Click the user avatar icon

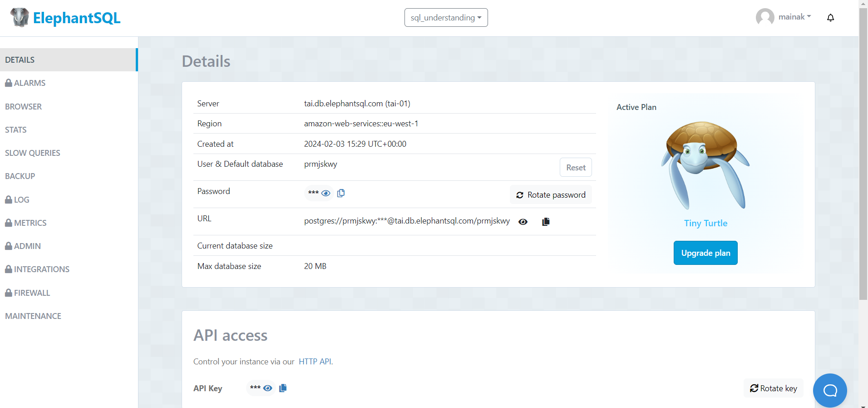765,17
